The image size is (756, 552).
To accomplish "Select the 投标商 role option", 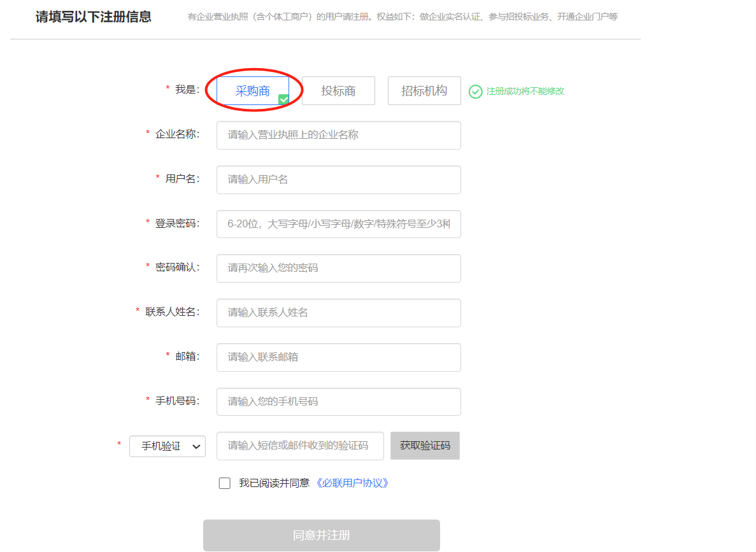I will [x=338, y=91].
